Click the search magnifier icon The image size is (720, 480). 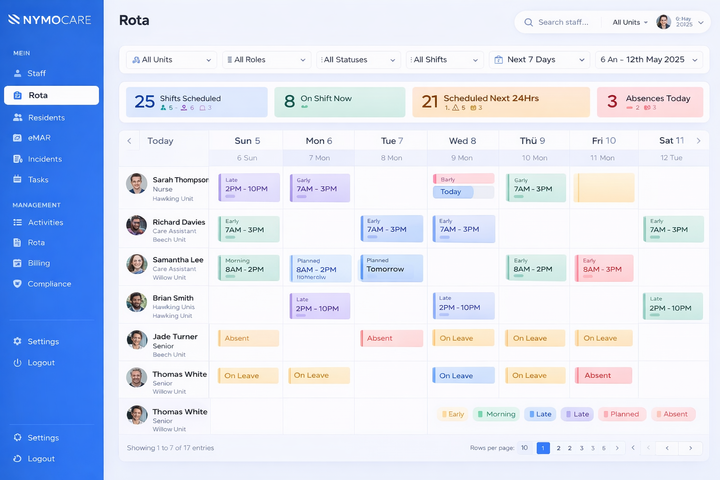[x=529, y=22]
